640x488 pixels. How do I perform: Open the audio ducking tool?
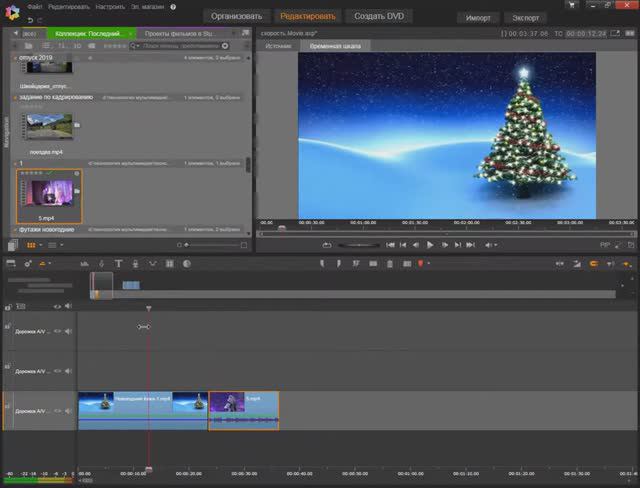[153, 264]
